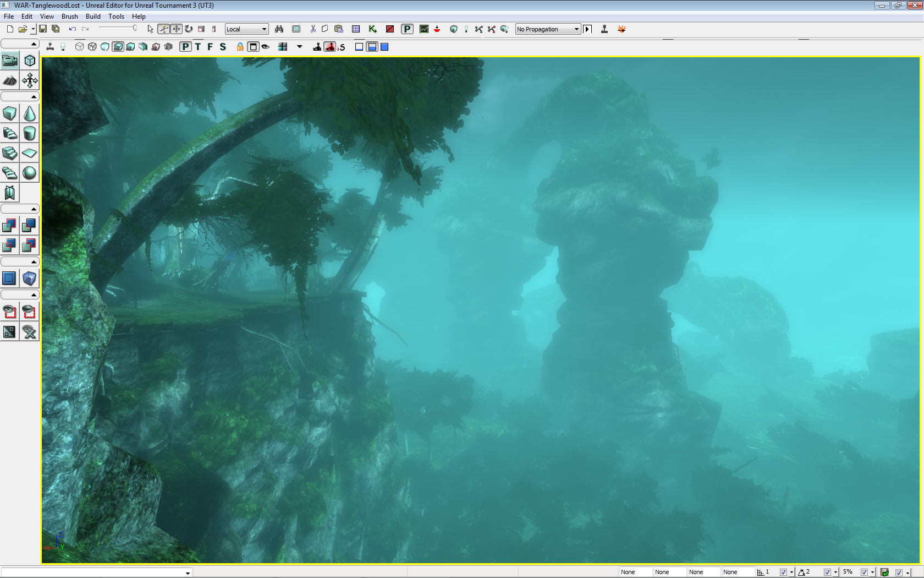Click the play level arrow button
The image size is (924, 578).
click(x=587, y=29)
